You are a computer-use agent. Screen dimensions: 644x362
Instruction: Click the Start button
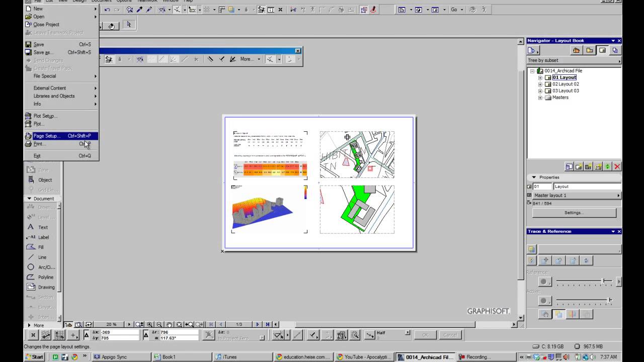(34, 357)
